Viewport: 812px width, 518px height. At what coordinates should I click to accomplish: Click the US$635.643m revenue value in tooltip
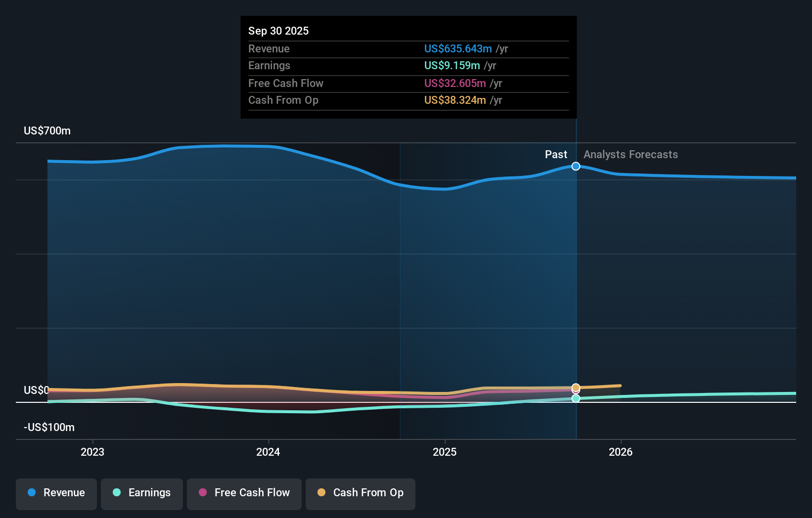point(458,49)
